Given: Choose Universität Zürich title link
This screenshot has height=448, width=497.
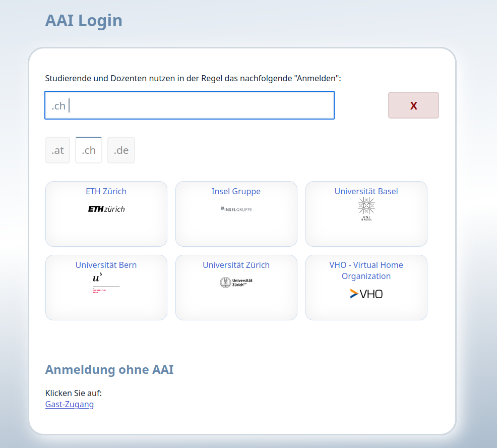Looking at the screenshot, I should point(236,265).
